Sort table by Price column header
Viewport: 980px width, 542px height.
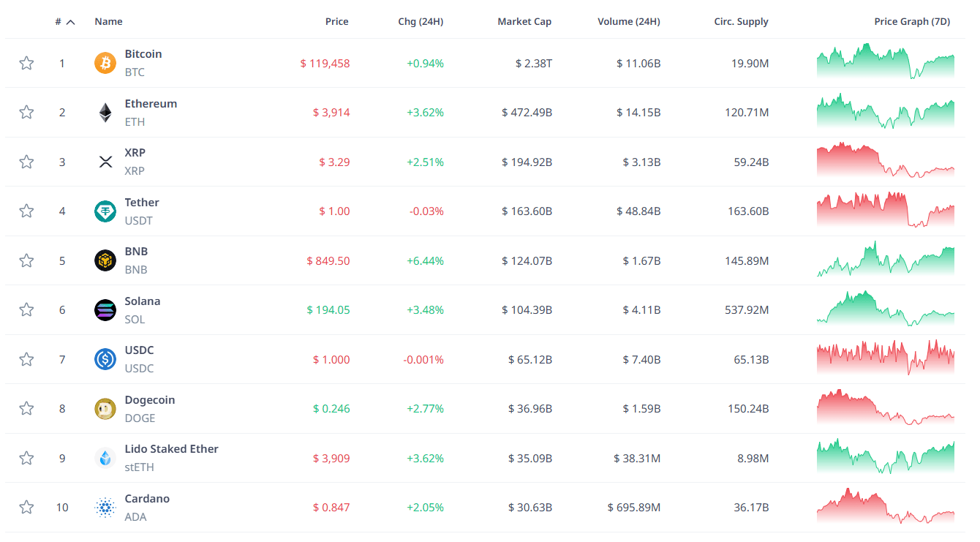pos(337,22)
